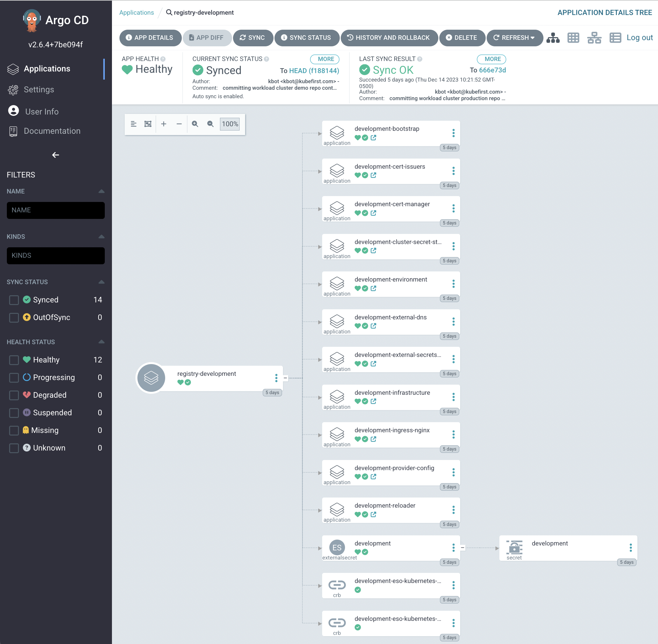Toggle the Healthy filter checkbox

tap(14, 360)
